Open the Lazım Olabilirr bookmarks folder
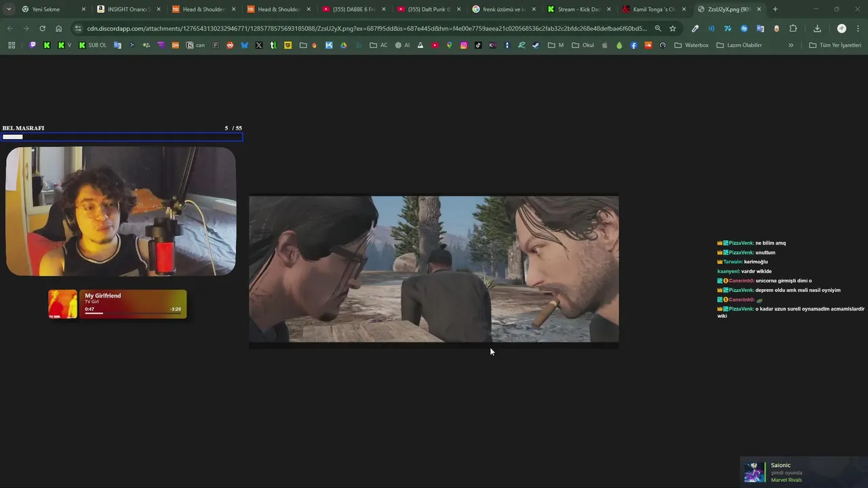Screen dimensions: 868x488 point(739,45)
